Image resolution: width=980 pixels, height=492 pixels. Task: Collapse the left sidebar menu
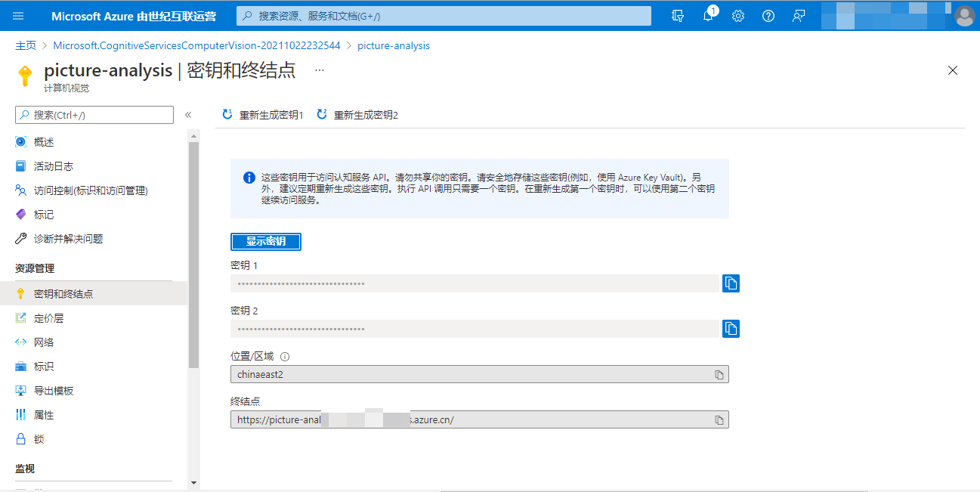[188, 115]
